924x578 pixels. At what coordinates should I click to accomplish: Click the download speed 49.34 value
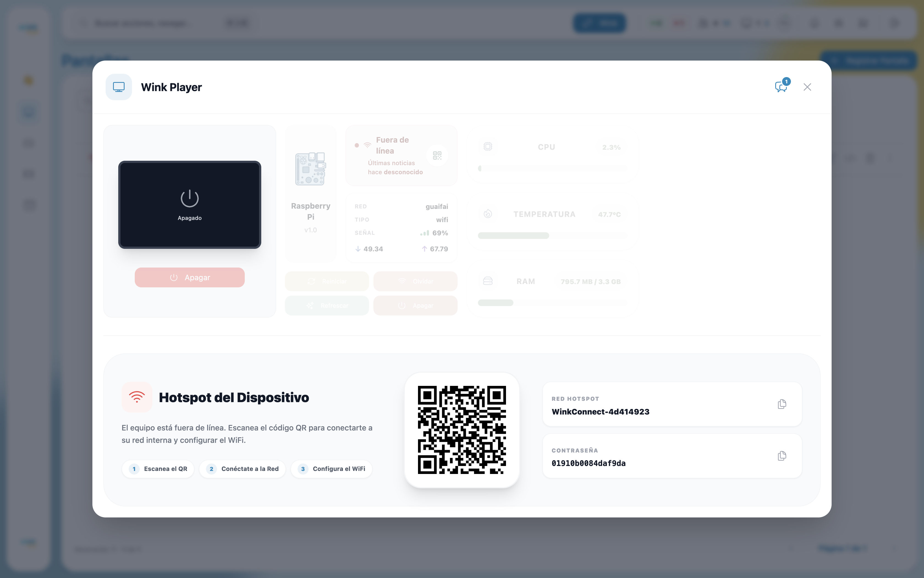tap(373, 249)
